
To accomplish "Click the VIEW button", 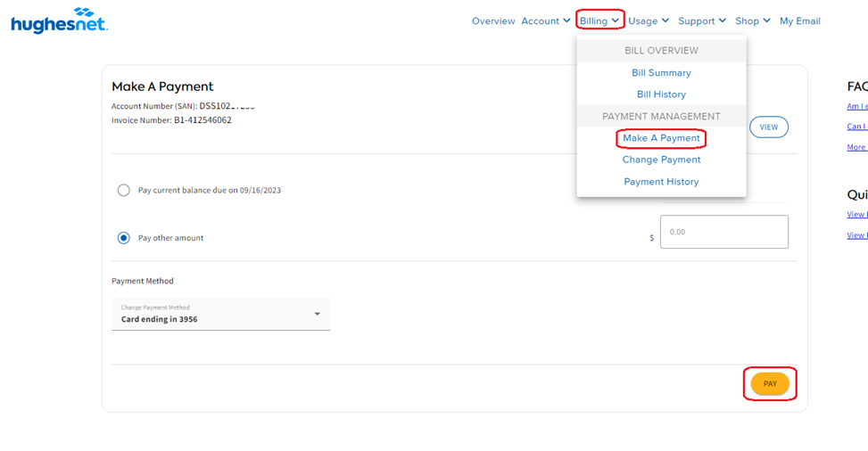I will [x=768, y=127].
